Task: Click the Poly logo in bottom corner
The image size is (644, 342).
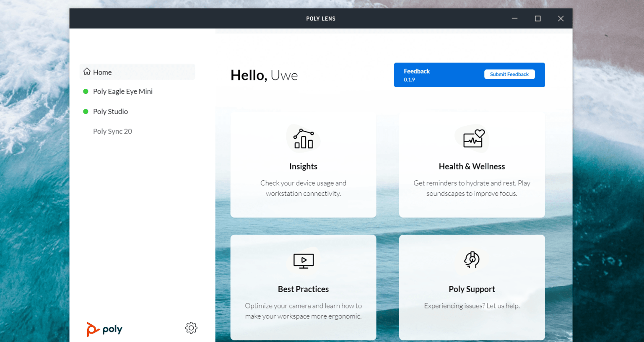Action: pyautogui.click(x=104, y=329)
